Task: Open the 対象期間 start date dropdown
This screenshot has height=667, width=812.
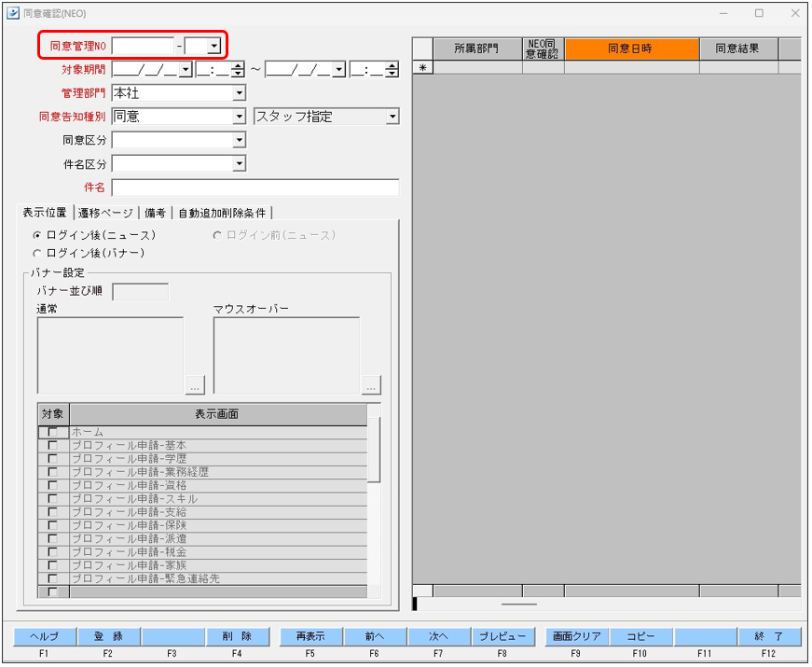Action: tap(186, 69)
